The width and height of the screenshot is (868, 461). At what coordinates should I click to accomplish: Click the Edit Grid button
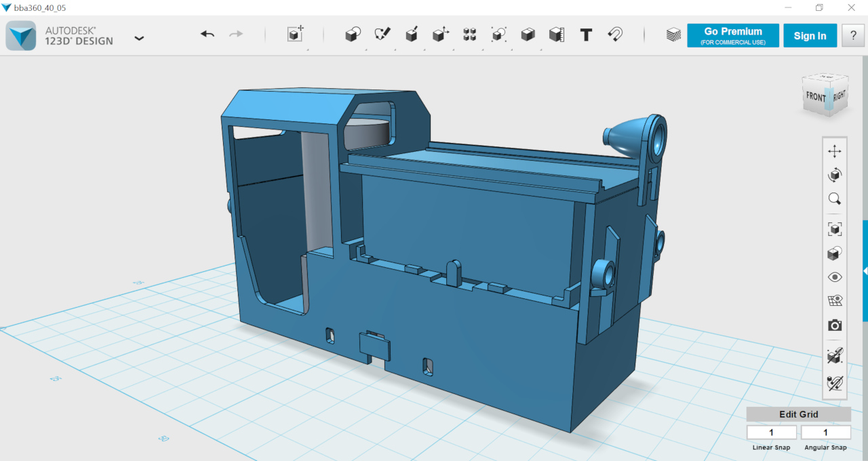799,414
